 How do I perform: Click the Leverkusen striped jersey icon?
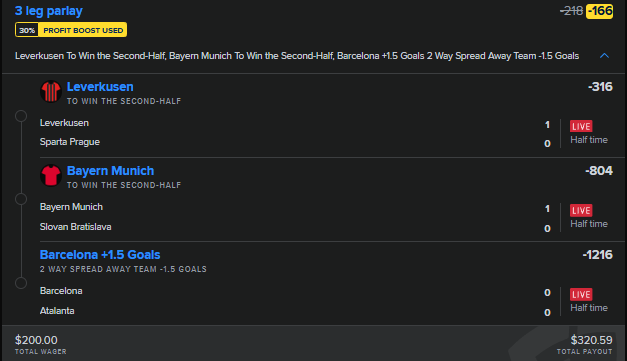point(51,92)
